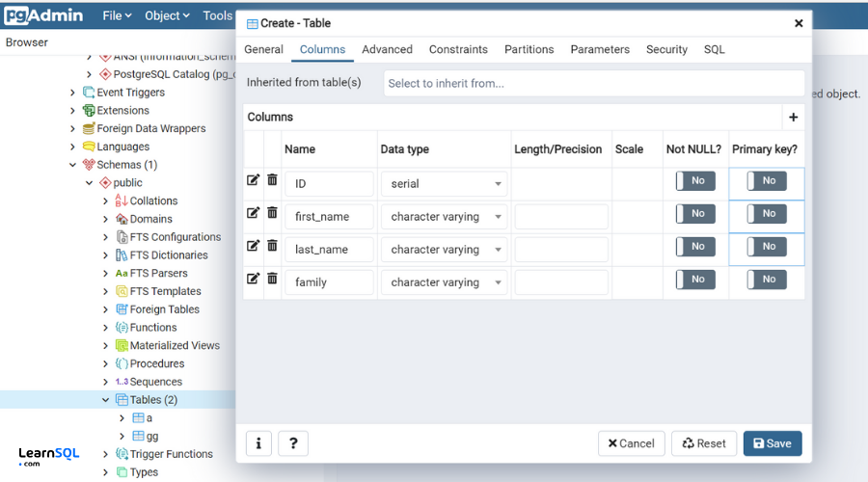Click the Cancel button

coord(631,443)
